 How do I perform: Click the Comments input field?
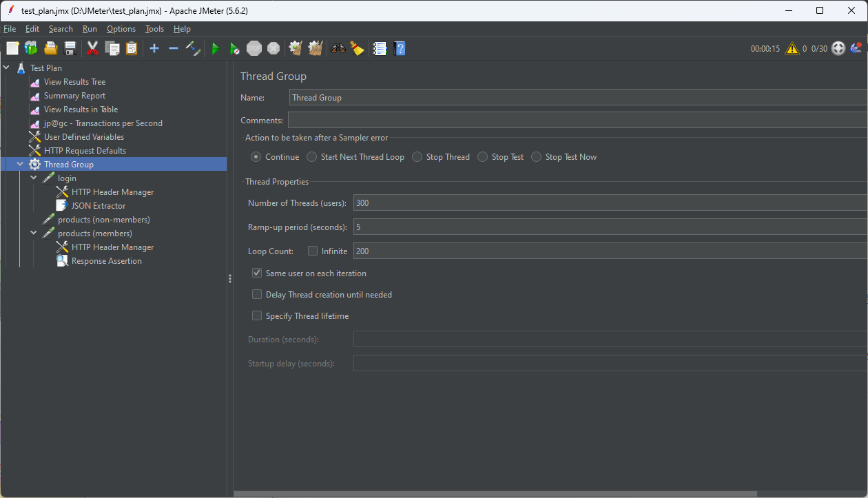coord(577,120)
